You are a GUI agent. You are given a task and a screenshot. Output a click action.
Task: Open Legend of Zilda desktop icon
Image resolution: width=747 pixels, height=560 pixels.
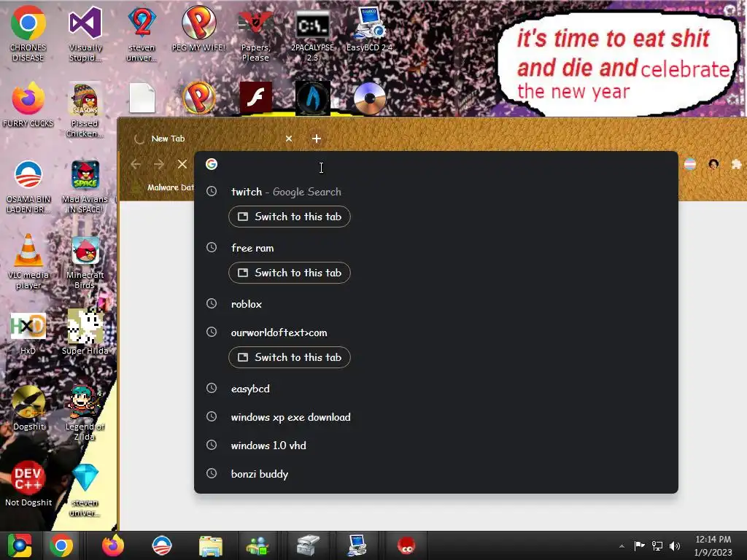tap(85, 413)
